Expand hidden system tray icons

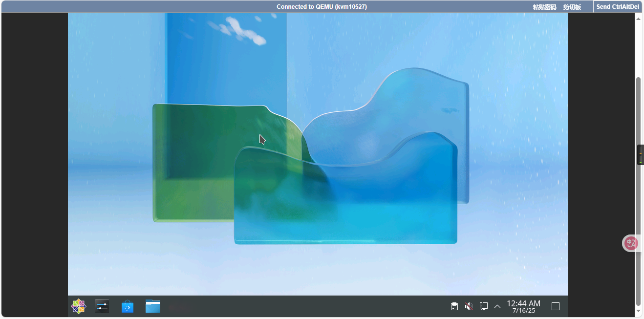497,306
